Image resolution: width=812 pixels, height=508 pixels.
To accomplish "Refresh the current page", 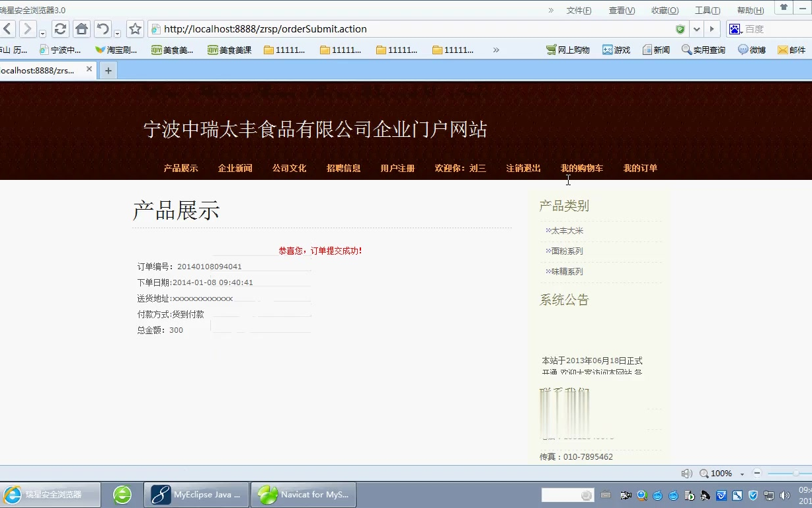I will pyautogui.click(x=59, y=28).
